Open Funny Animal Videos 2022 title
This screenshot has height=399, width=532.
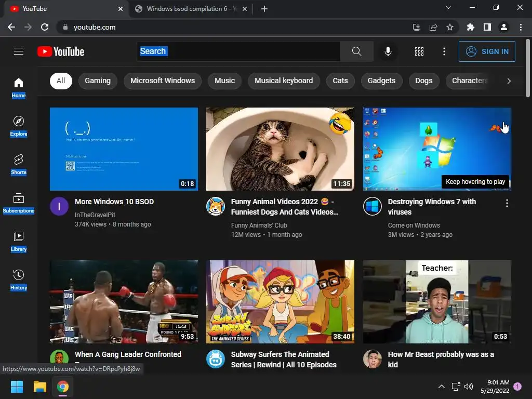(x=285, y=207)
